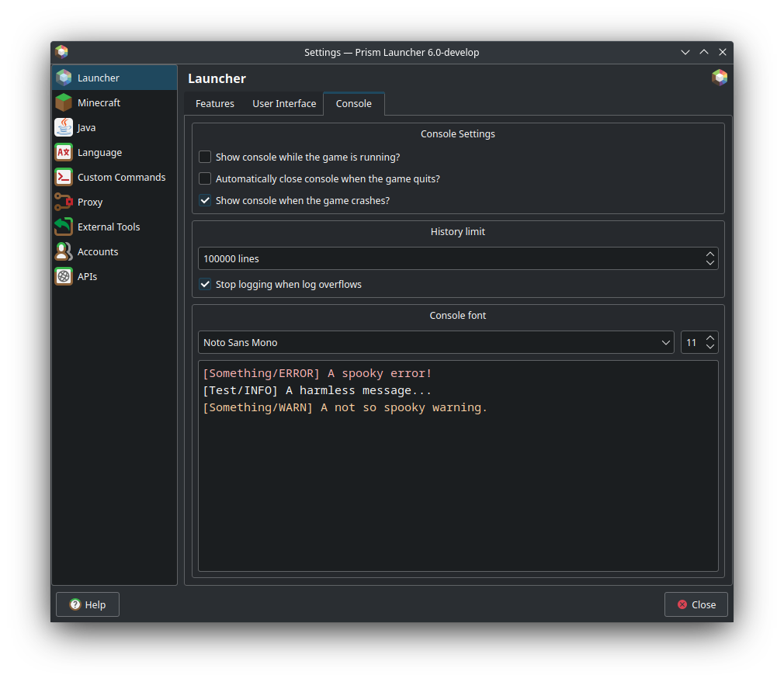
Task: Increase console font size from 11
Action: coord(710,338)
